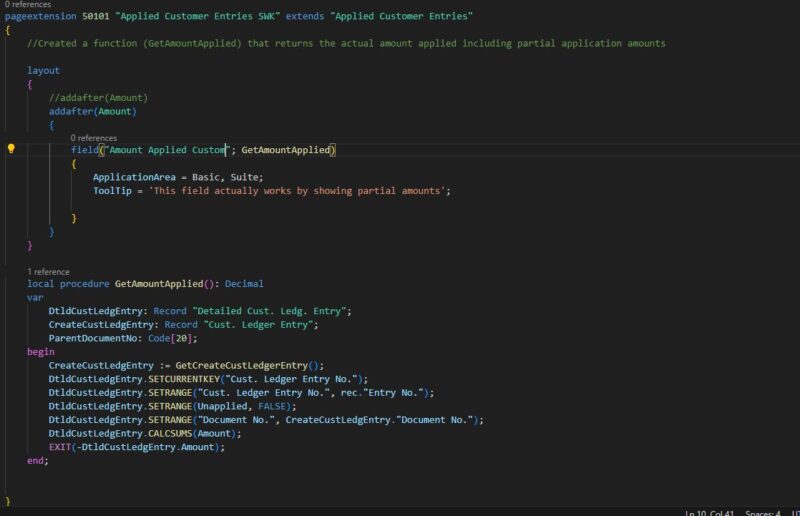Screen dimensions: 800x516
Task: Click the 'local' keyword
Action: [x=40, y=284]
